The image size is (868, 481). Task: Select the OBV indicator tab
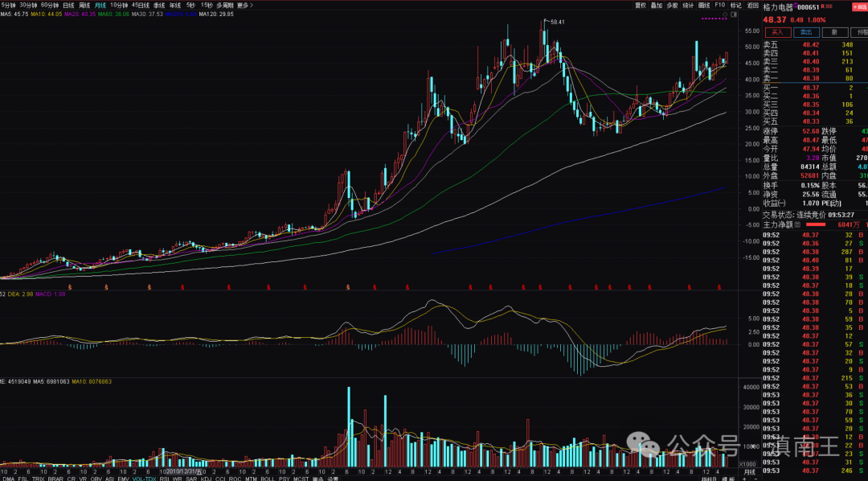click(97, 478)
